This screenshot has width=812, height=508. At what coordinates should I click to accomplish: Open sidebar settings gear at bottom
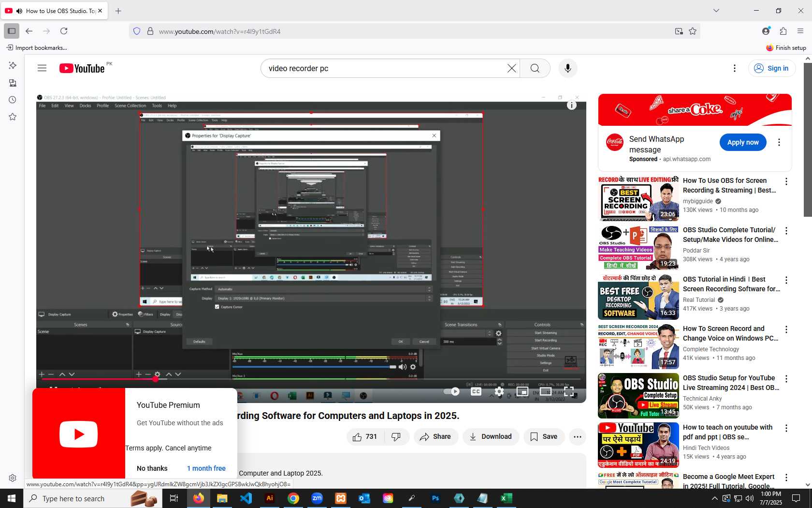click(13, 478)
